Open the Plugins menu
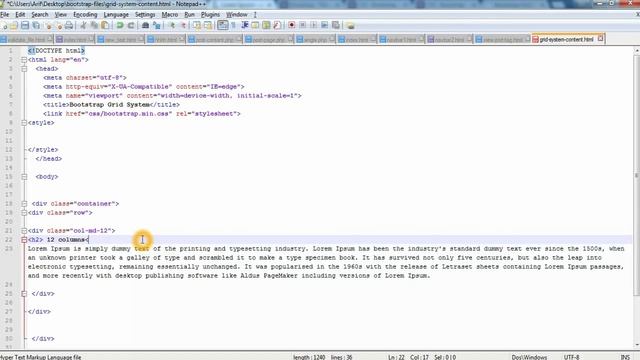The width and height of the screenshot is (640, 360). point(210,15)
